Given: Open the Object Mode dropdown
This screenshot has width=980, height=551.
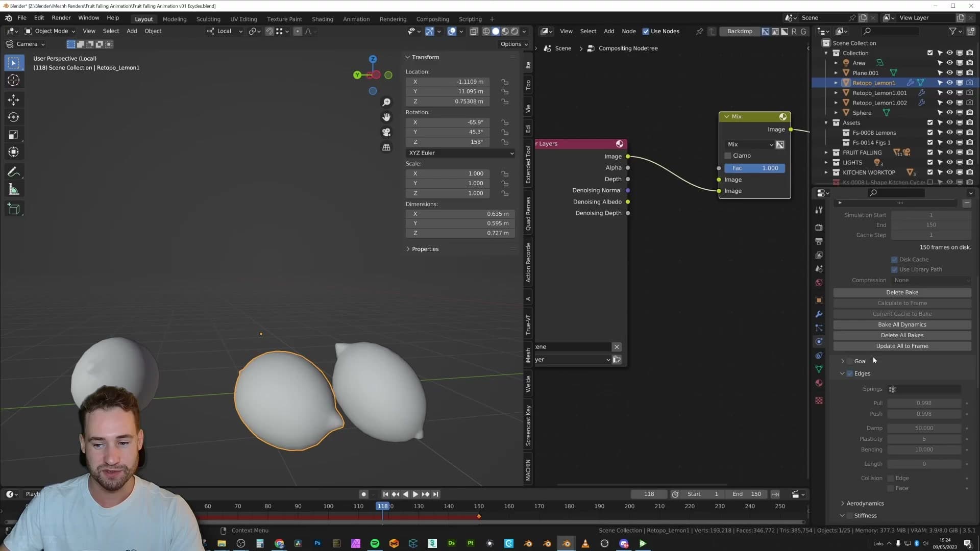Looking at the screenshot, I should pos(51,31).
